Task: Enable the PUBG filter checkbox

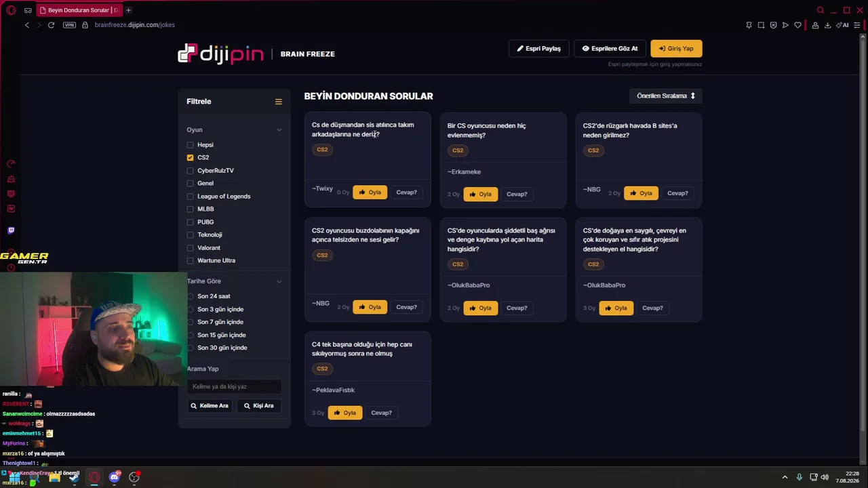Action: click(x=190, y=222)
